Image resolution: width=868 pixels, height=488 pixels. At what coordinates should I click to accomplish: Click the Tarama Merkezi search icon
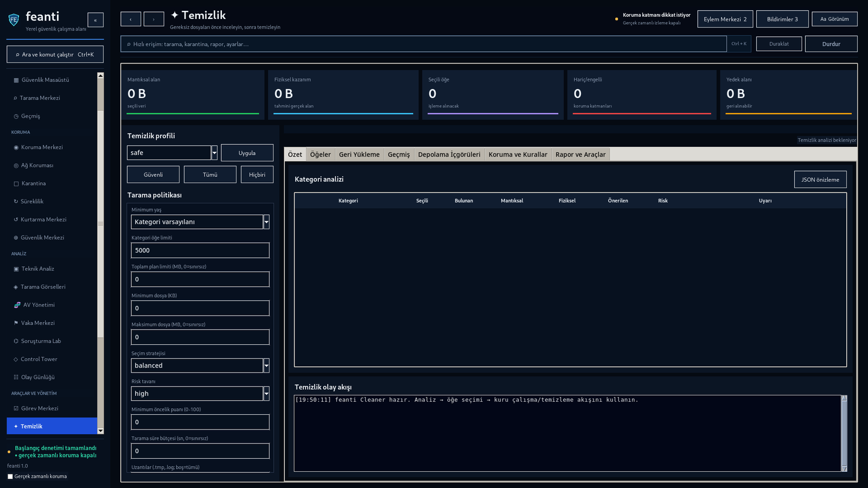15,98
